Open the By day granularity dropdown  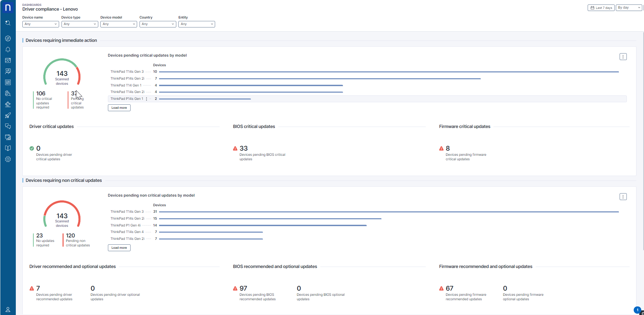629,8
